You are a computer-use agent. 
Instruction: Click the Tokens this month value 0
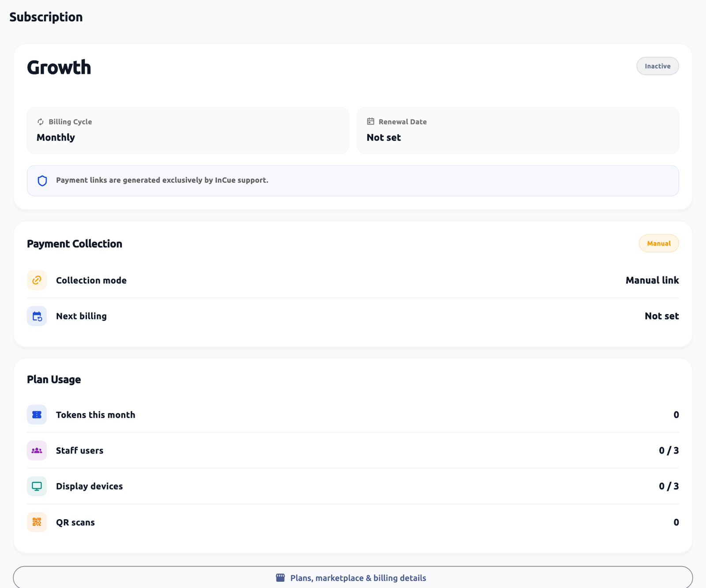[x=676, y=415]
